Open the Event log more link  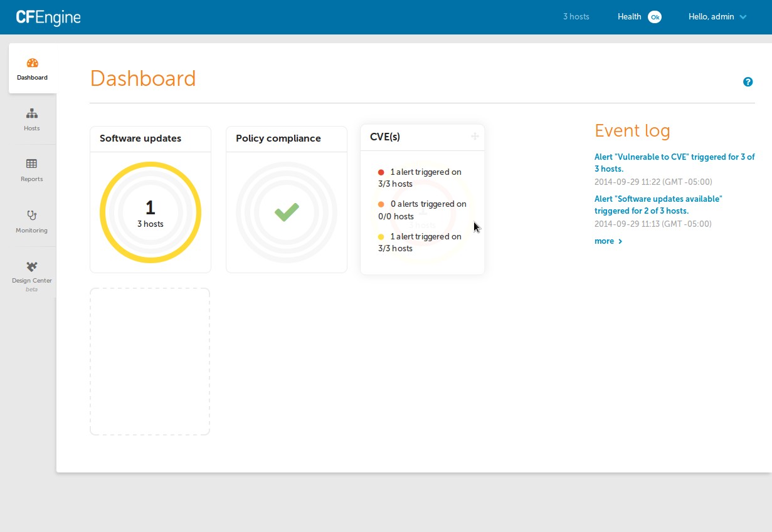coord(603,241)
